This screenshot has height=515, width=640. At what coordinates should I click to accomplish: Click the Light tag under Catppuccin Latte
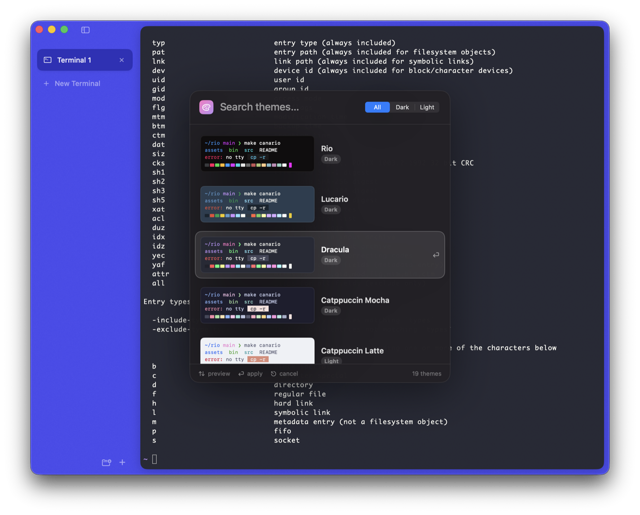pyautogui.click(x=331, y=361)
